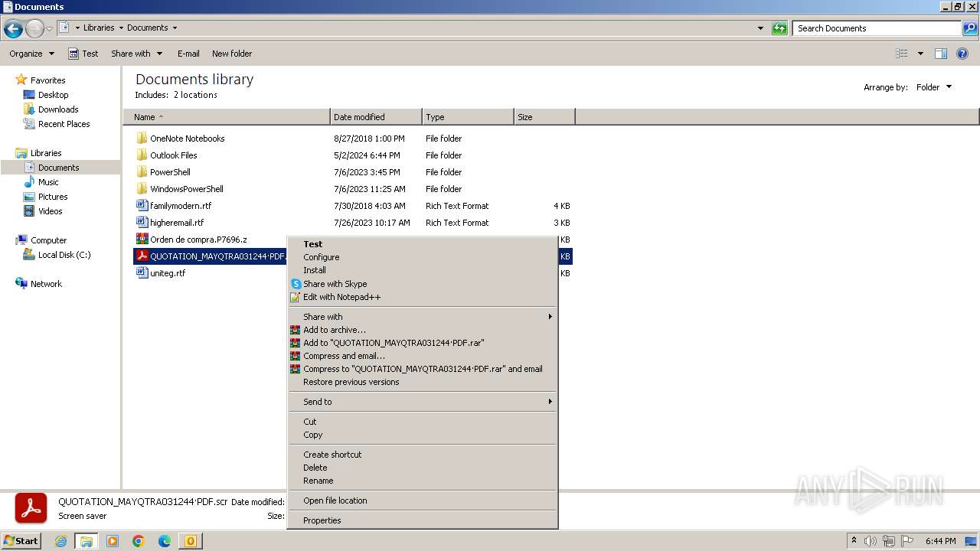Sort by the Name column header
This screenshot has width=980, height=551.
coord(227,117)
